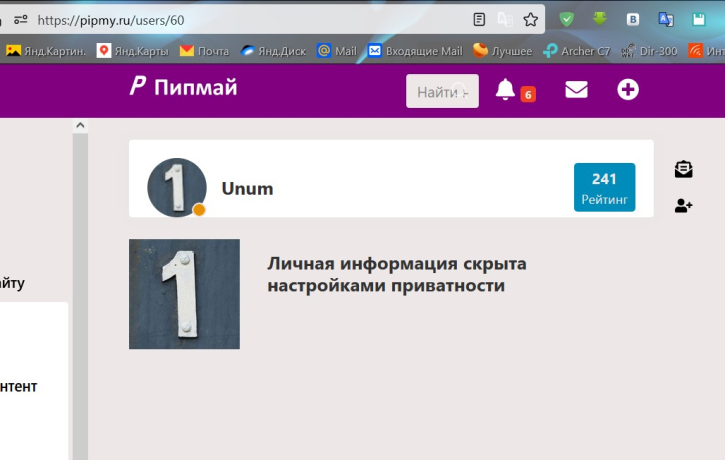725x460 pixels.
Task: Toggle reader view icon in address bar
Action: (x=479, y=20)
